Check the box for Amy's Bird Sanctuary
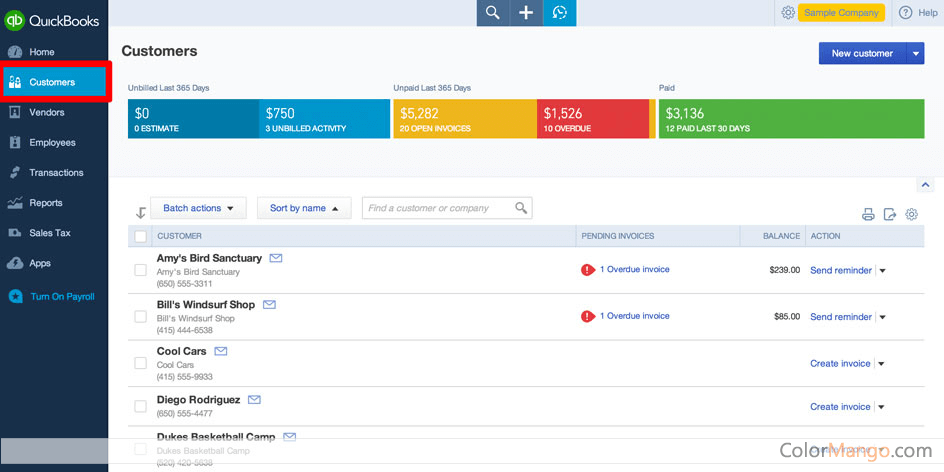 [x=140, y=270]
